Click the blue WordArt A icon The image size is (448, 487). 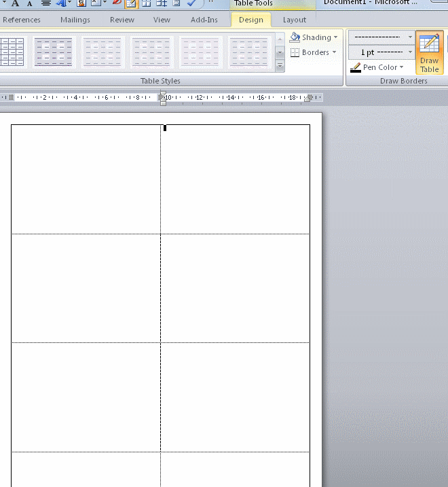coord(61,3)
